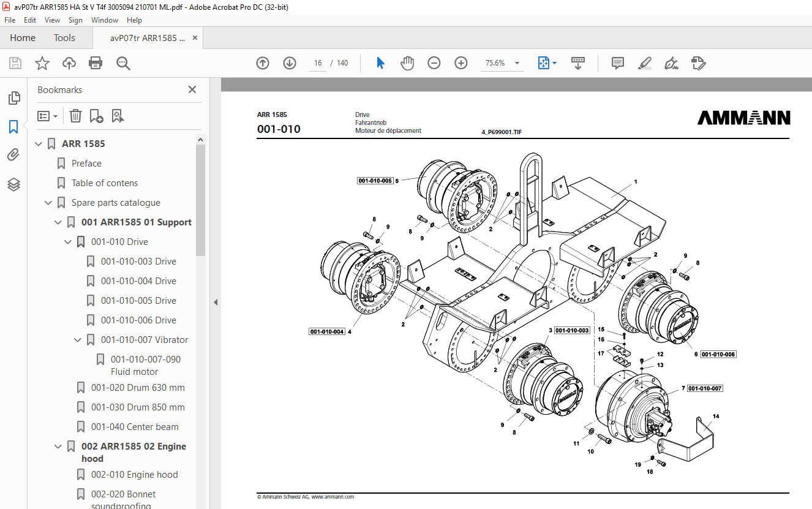Image resolution: width=812 pixels, height=509 pixels.
Task: Add a comment sticky note
Action: click(x=618, y=63)
